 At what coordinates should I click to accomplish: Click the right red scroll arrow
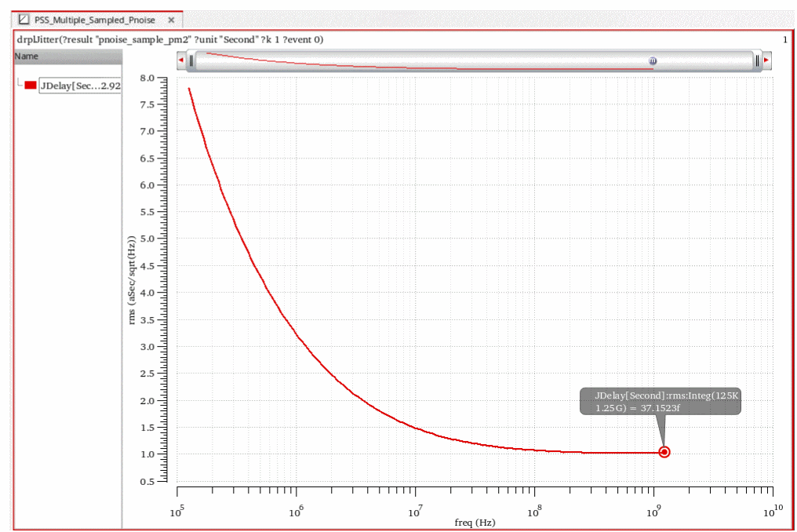tap(766, 60)
